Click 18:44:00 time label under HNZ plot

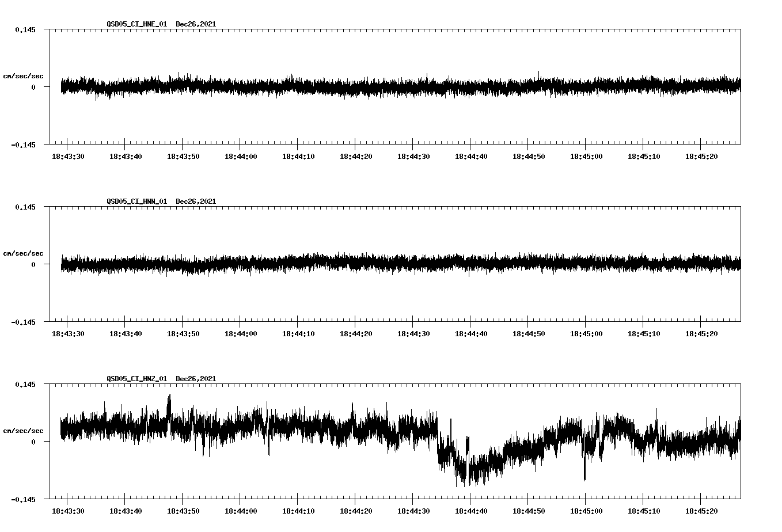pos(241,511)
